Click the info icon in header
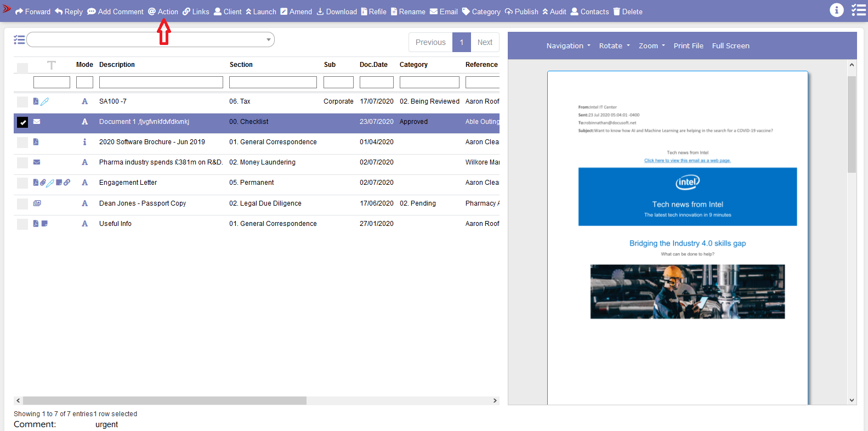This screenshot has height=431, width=868. point(837,10)
